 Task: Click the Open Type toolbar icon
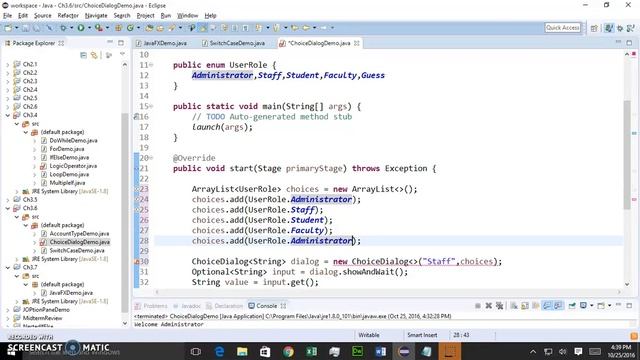click(x=149, y=28)
